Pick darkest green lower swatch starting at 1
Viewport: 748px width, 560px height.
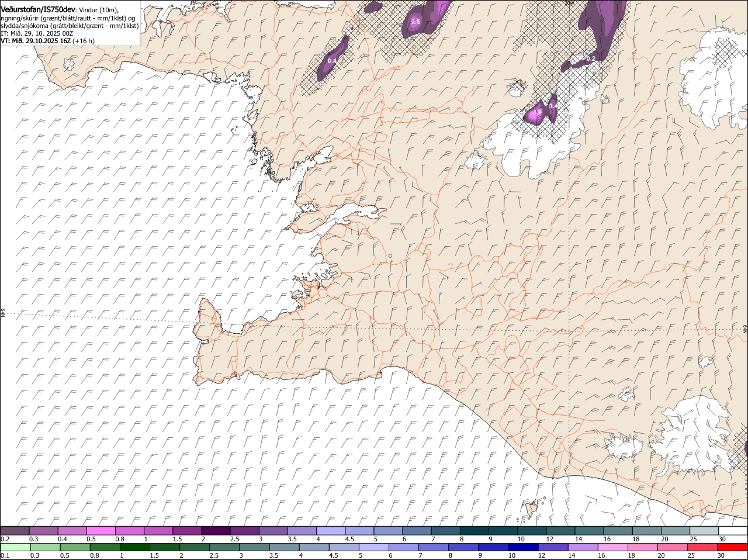coord(135,547)
